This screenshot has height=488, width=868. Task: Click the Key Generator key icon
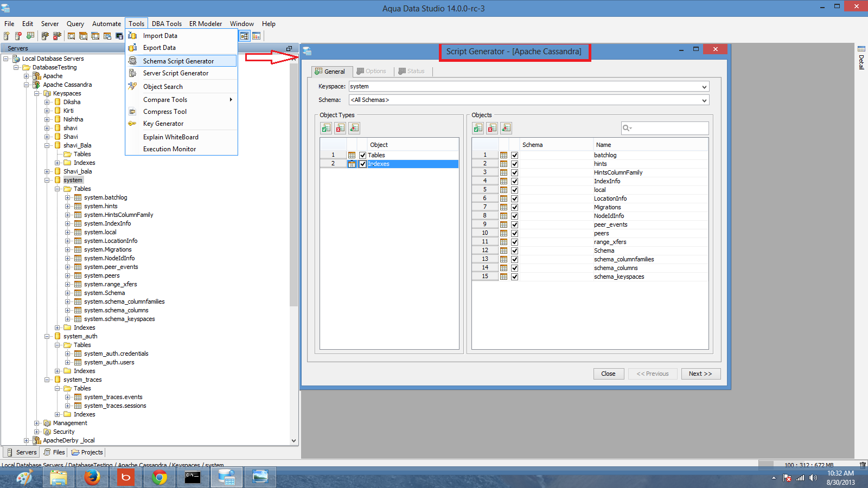click(132, 124)
